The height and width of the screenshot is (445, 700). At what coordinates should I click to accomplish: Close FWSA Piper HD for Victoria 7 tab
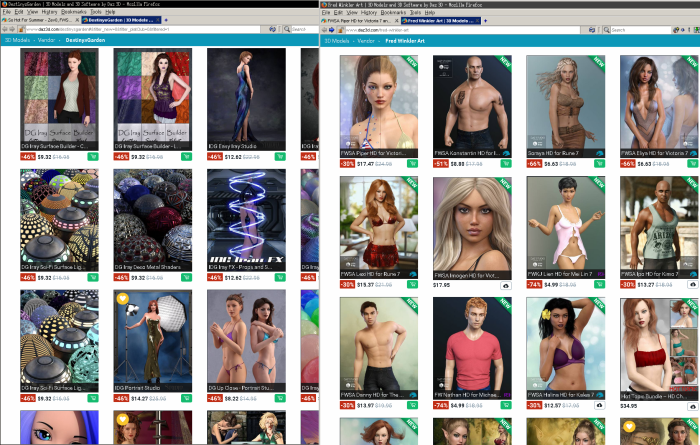(396, 21)
